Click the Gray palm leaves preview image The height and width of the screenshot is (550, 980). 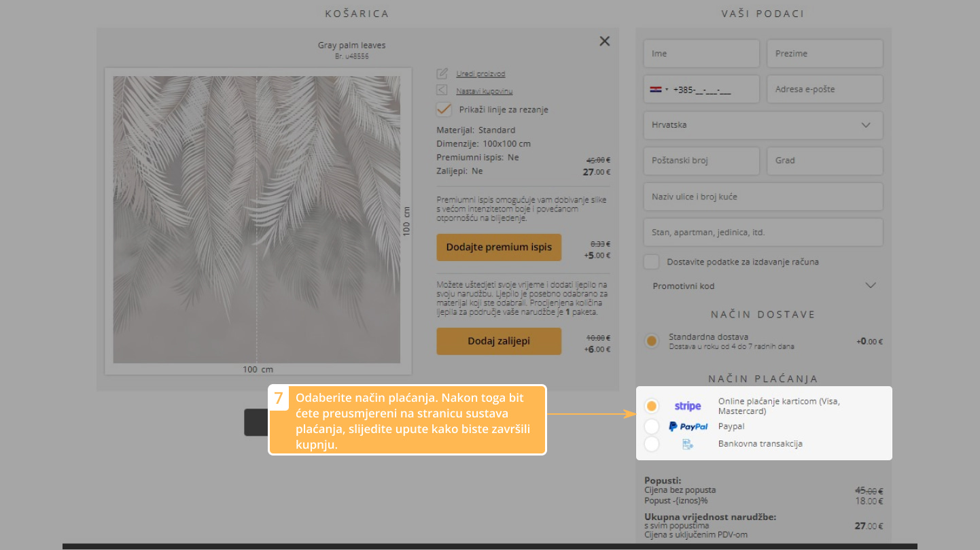click(x=257, y=219)
